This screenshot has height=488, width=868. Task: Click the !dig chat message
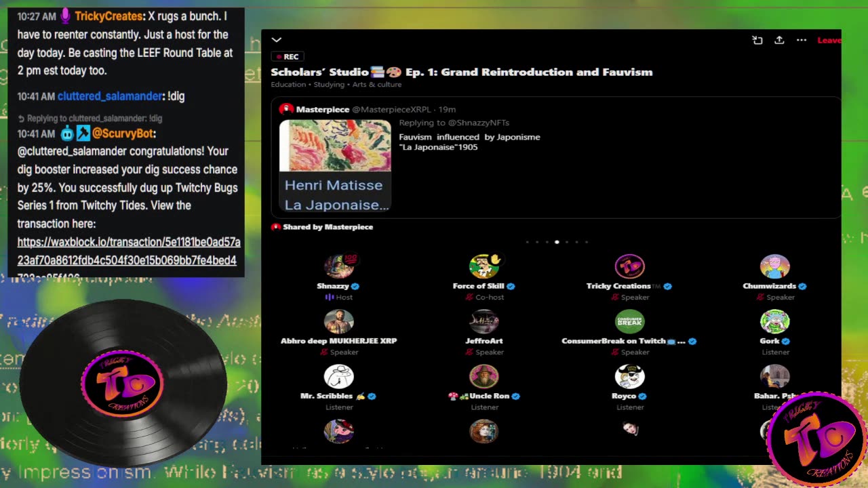click(176, 96)
